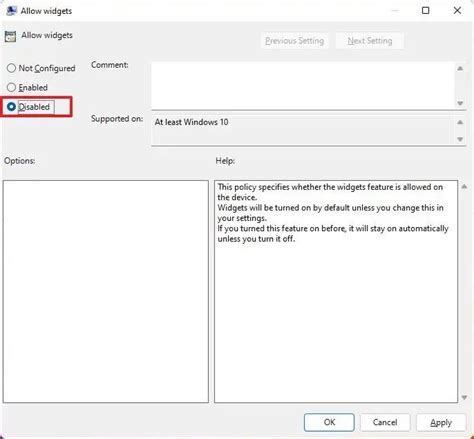Click Help pane scroll down arrow

pyautogui.click(x=464, y=397)
